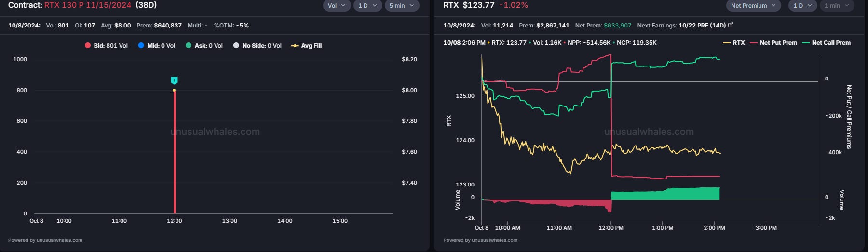Click the Next Earnings 10/22 PRE date
Screen dimensions: 868x252
click(x=702, y=25)
